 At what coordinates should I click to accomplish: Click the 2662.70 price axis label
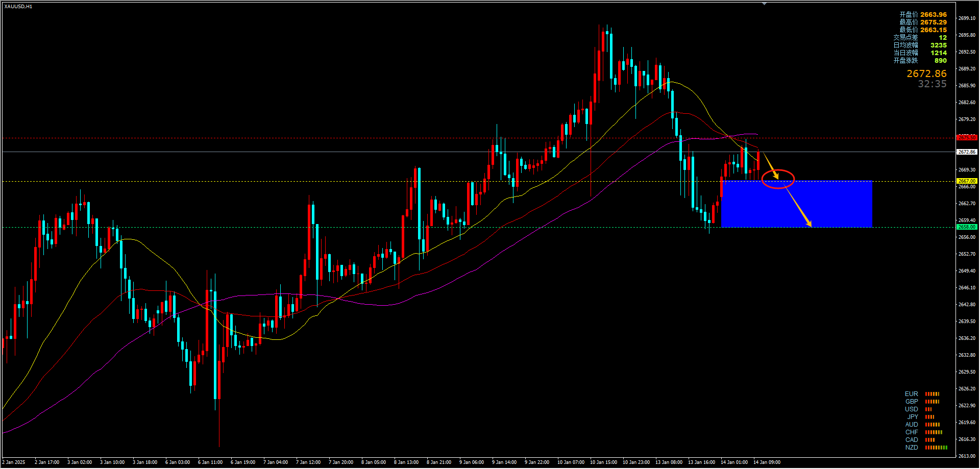967,204
